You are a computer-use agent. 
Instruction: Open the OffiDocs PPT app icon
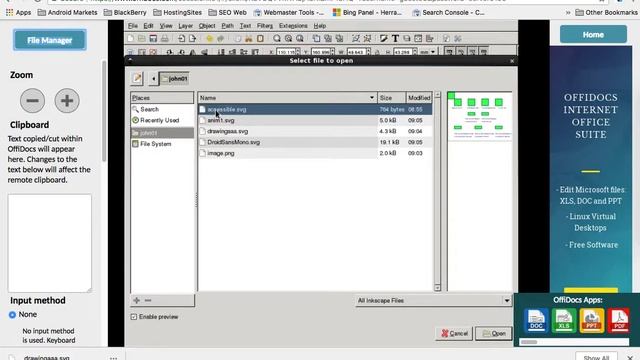(591, 320)
